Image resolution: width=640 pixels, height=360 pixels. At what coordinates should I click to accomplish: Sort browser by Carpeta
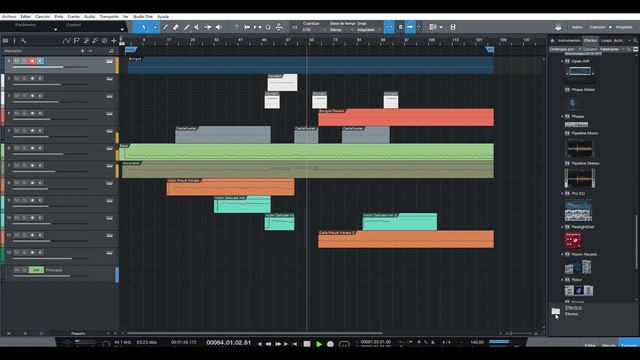[x=590, y=49]
